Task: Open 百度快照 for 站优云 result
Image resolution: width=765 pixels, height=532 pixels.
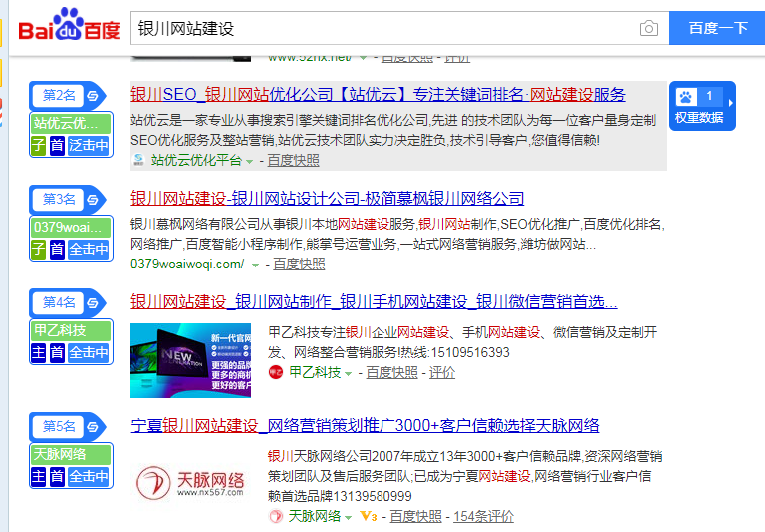Action: [294, 160]
